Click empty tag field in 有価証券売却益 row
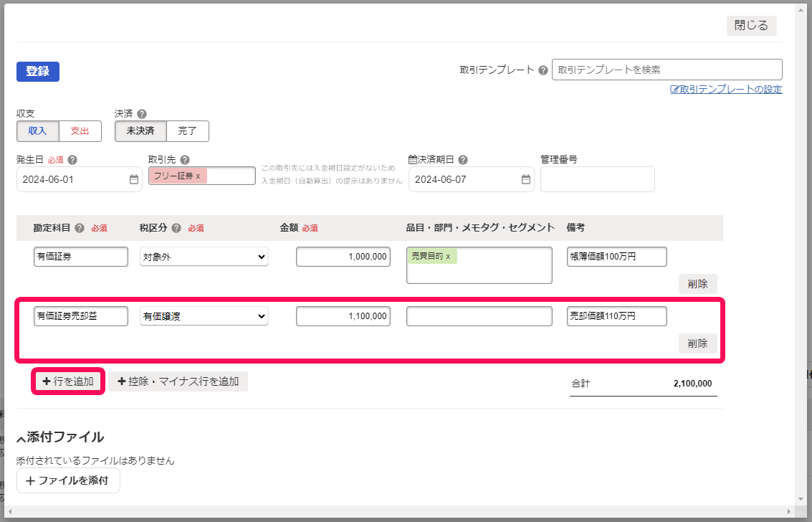Viewport: 812px width, 522px height. point(479,316)
